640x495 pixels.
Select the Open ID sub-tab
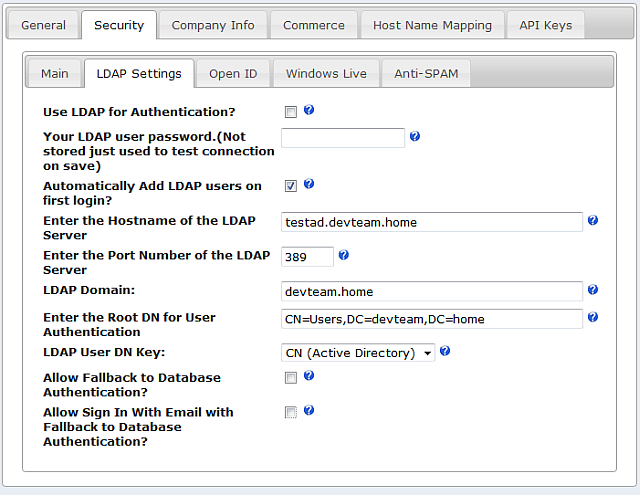pos(233,73)
